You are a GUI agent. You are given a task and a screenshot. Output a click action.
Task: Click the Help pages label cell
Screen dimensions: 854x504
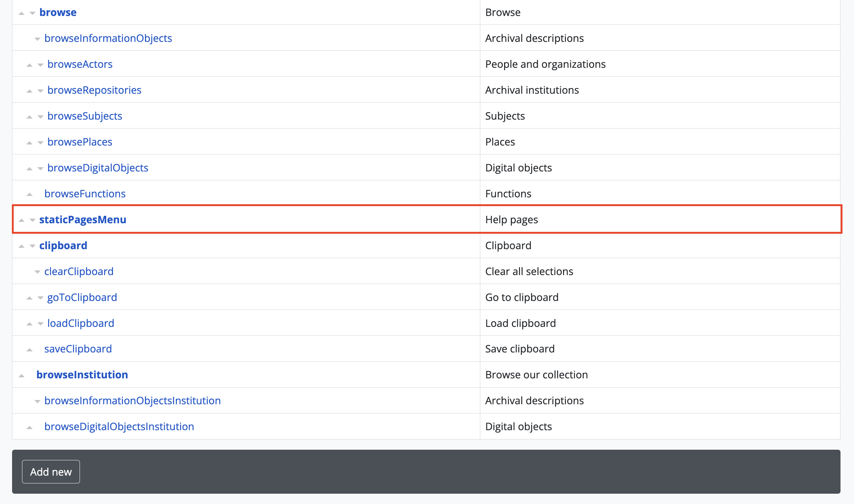(x=511, y=220)
